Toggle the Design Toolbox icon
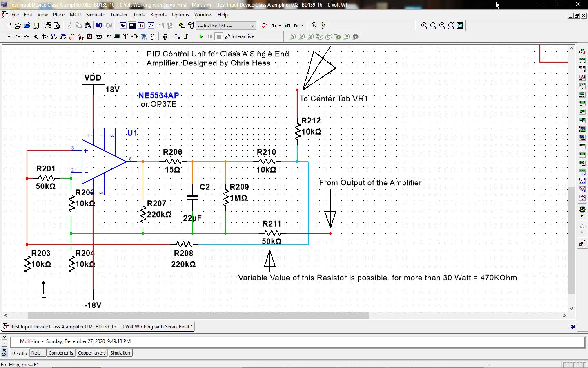 coord(123,25)
